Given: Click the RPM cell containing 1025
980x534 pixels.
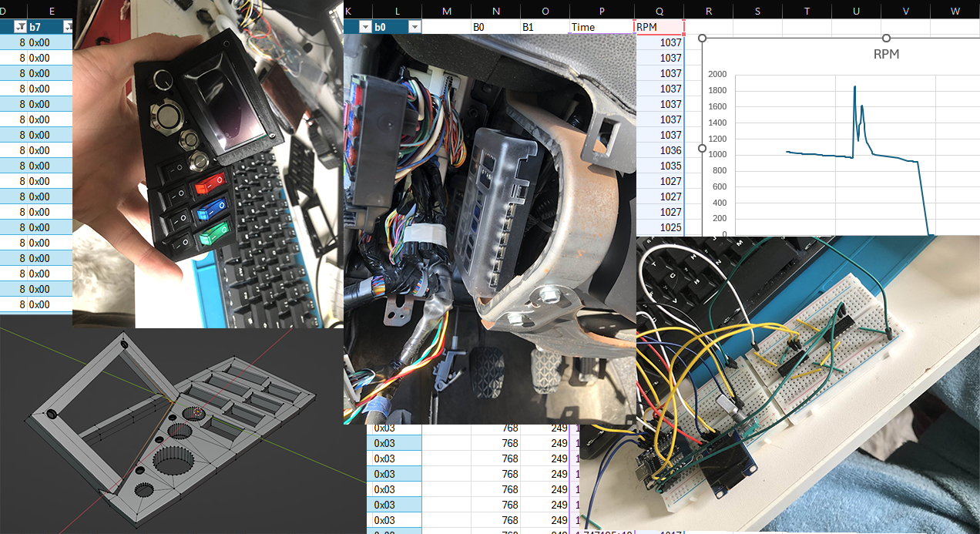Looking at the screenshot, I should click(x=659, y=227).
